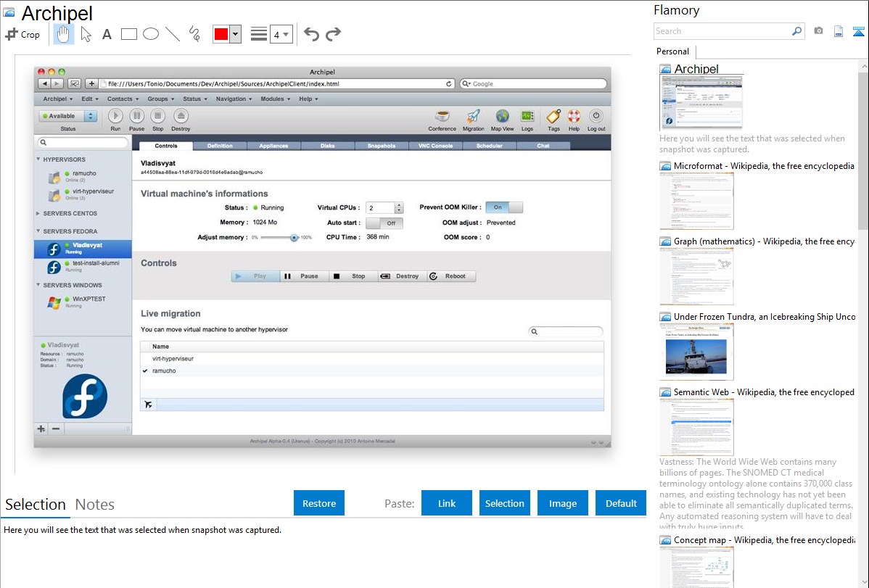Viewport: 869px width, 588px height.
Task: Click the red color swatch
Action: click(221, 34)
